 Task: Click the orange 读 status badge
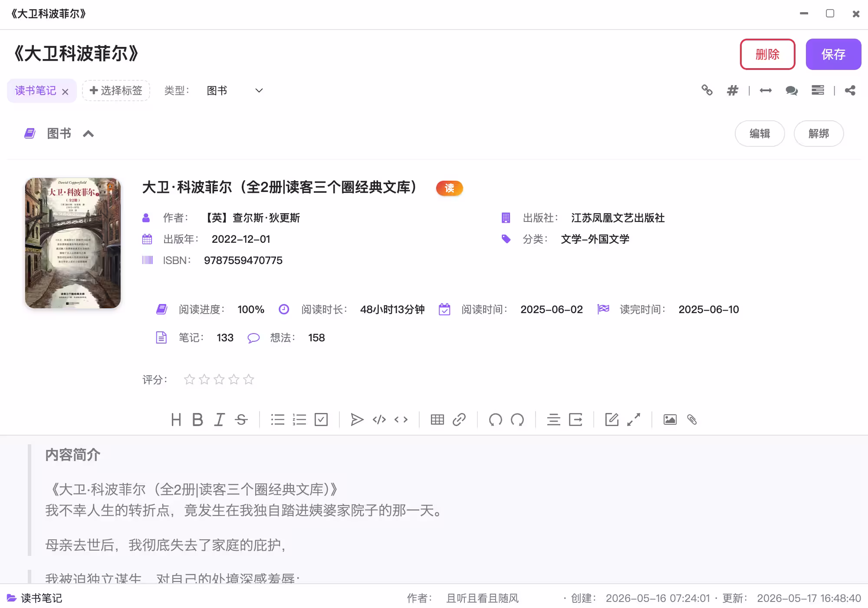pos(449,188)
